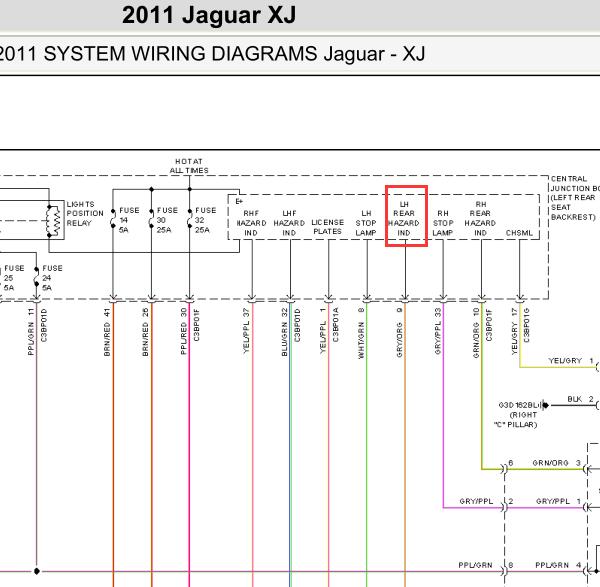Click the "GRN/ORG 3" horizontal wire label
This screenshot has width=600, height=587.
(x=557, y=463)
